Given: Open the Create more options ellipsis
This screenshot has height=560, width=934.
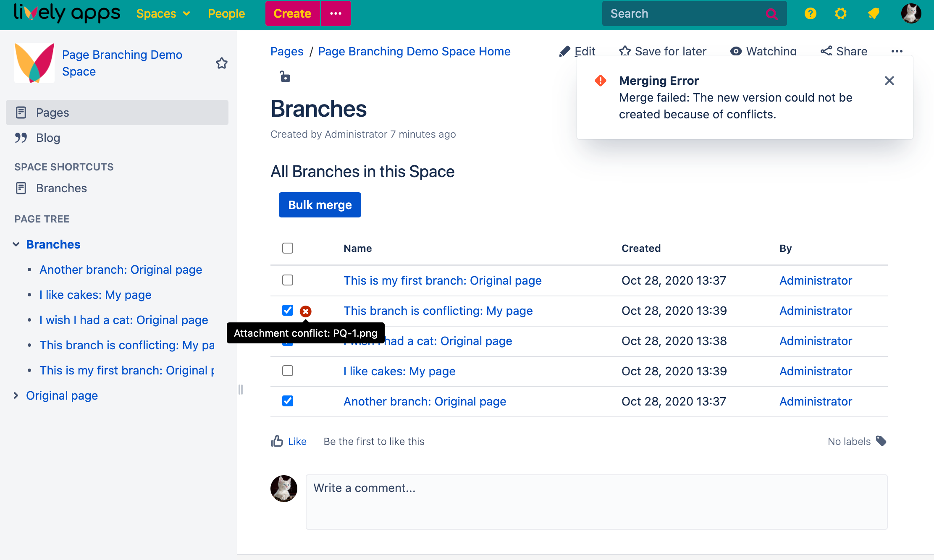Looking at the screenshot, I should point(336,13).
